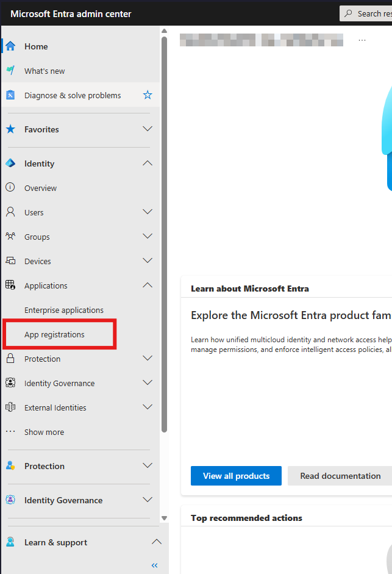The width and height of the screenshot is (392, 574).
Task: Click the Diagnose & solve problems icon
Action: [x=10, y=95]
